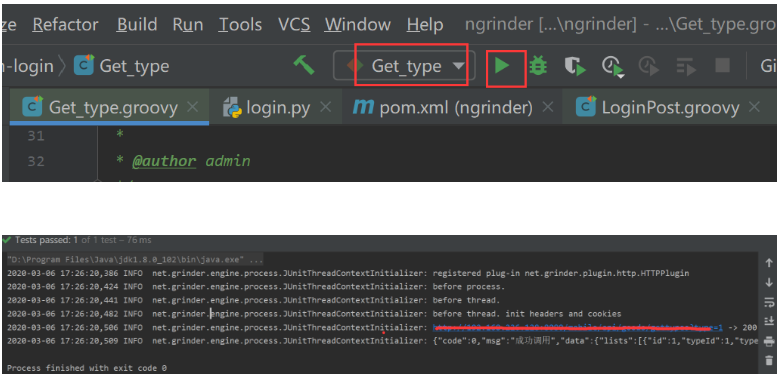Run with Coverage shield icon
Screen dimensions: 781x375
[575, 66]
